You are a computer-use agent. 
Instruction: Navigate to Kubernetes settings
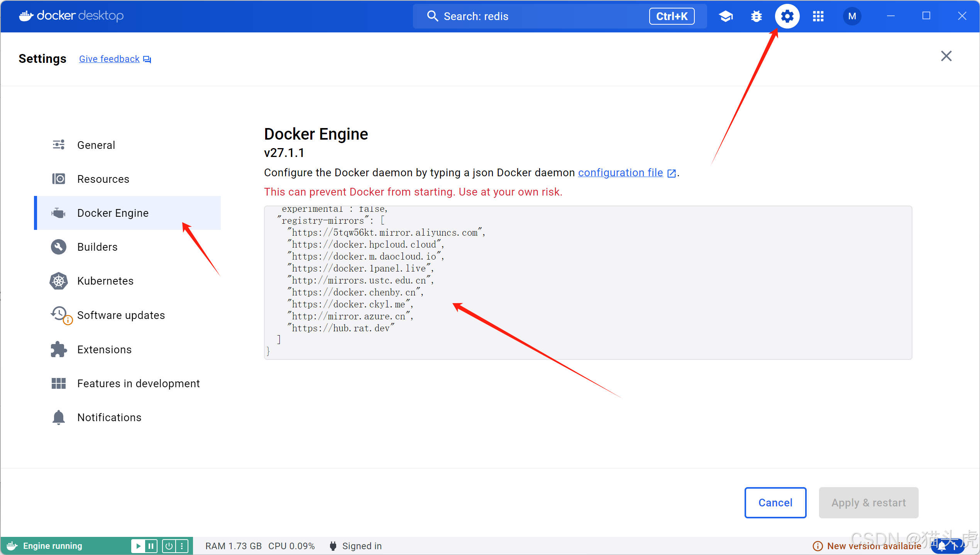106,281
